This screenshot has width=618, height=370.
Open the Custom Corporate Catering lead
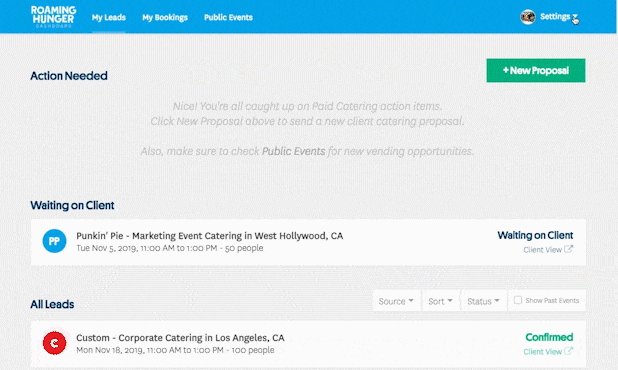pyautogui.click(x=180, y=338)
